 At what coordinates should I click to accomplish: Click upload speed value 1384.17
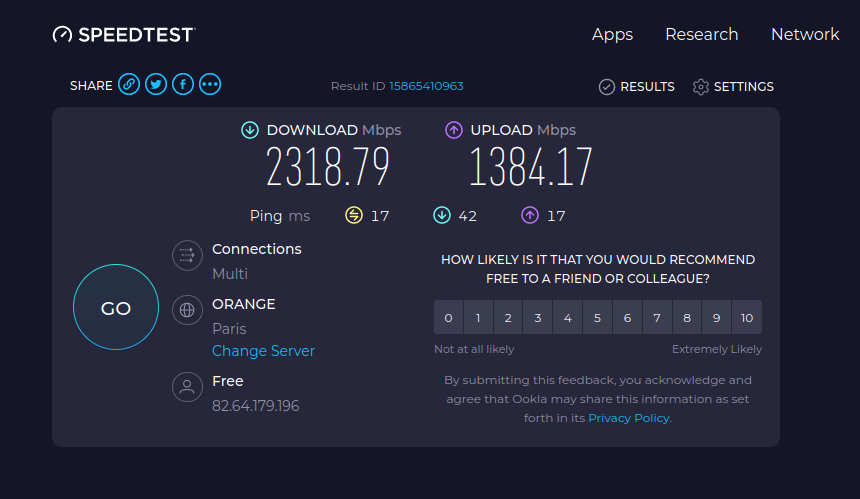pos(531,167)
